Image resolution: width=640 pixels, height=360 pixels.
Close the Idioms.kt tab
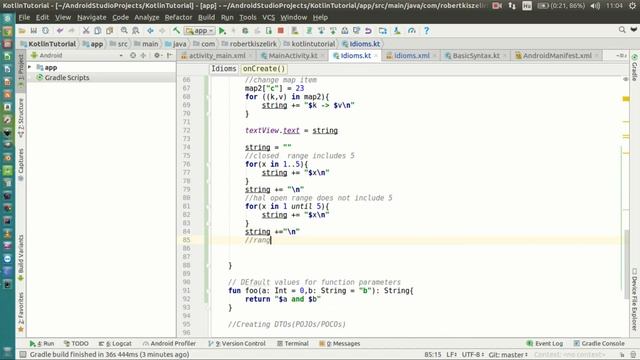[x=376, y=56]
